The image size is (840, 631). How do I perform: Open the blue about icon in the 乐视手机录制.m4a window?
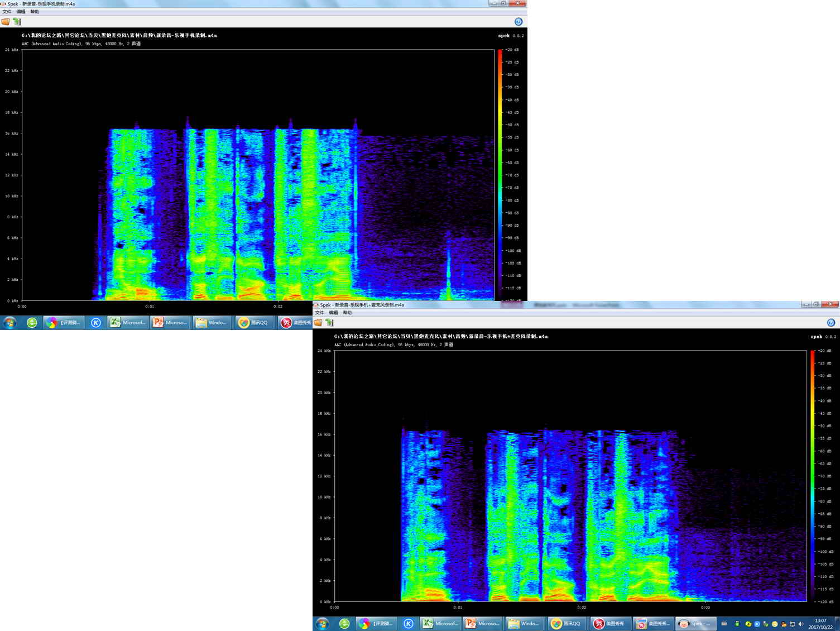(x=518, y=22)
